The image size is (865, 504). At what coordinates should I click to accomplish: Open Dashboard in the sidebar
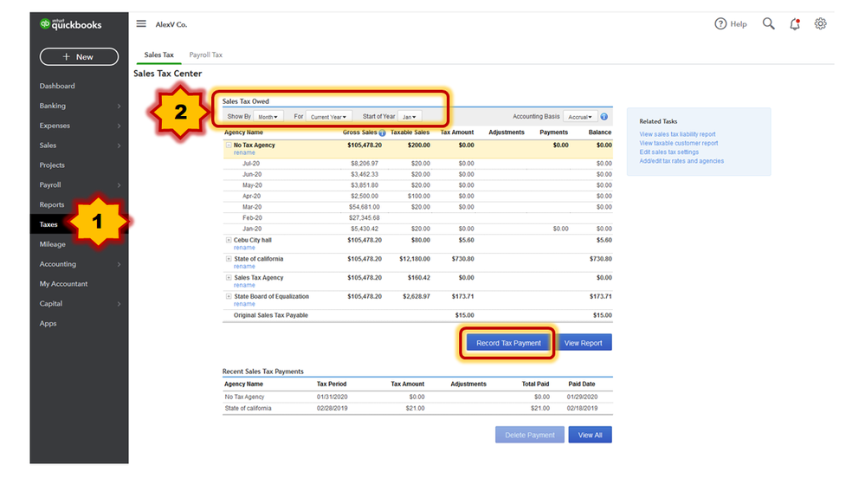(57, 86)
